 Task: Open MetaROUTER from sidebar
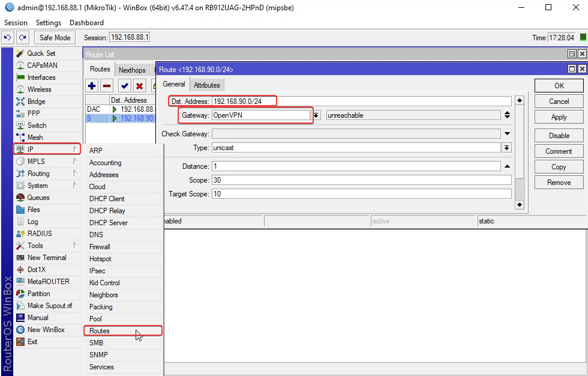(47, 282)
